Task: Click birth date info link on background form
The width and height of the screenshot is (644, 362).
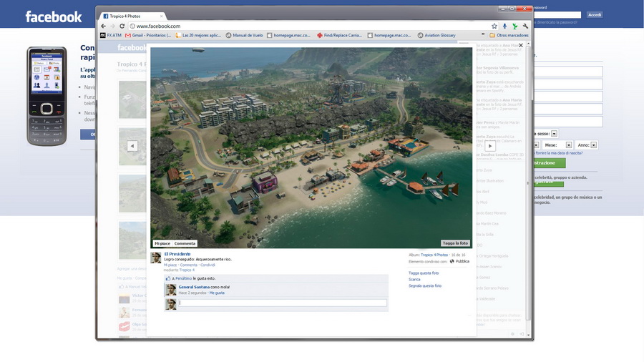Action: (x=559, y=153)
